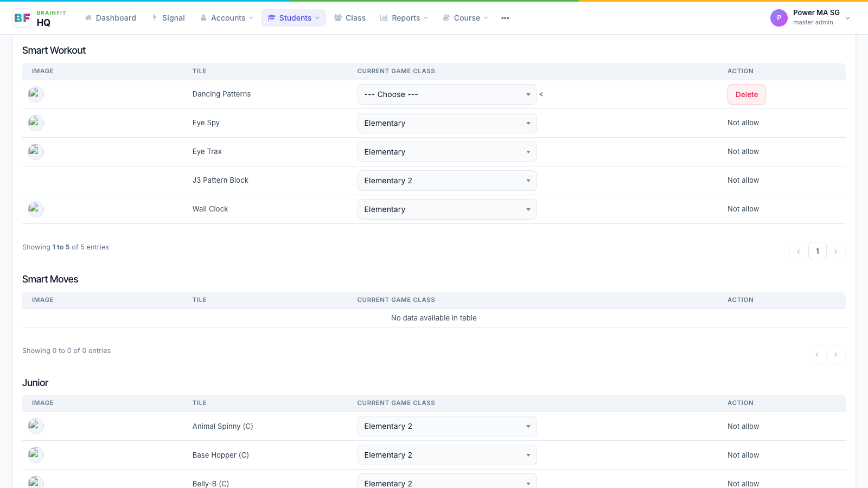
Task: Click the Dancing Patterns image thumbnail
Action: pyautogui.click(x=36, y=94)
